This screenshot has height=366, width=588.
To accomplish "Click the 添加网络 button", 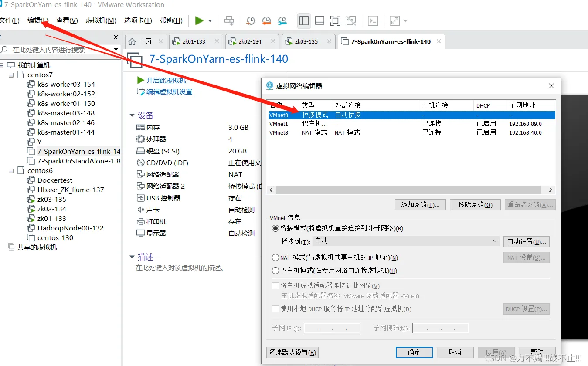I will (x=420, y=204).
